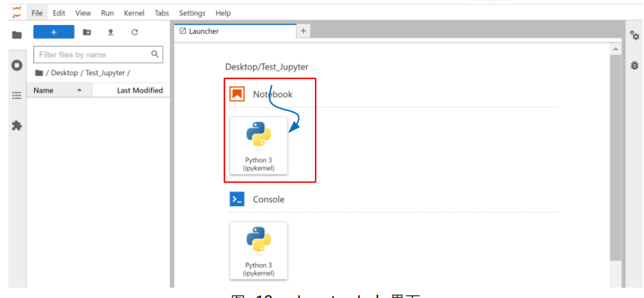Open the Run menu
The height and width of the screenshot is (298, 644).
point(107,13)
